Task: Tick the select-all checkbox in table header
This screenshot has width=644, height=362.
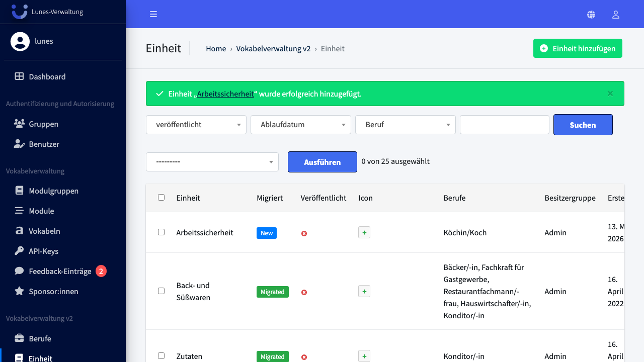Action: pos(161,198)
